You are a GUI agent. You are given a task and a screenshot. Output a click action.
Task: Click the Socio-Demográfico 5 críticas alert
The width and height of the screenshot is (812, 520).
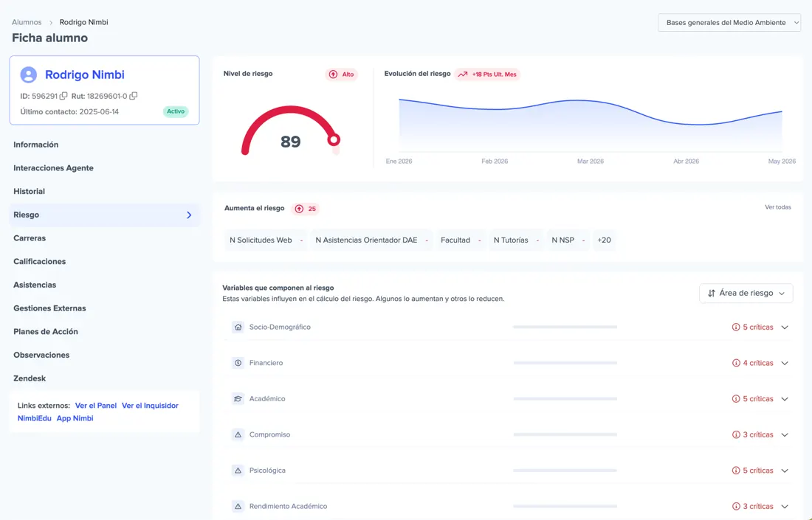coord(752,327)
